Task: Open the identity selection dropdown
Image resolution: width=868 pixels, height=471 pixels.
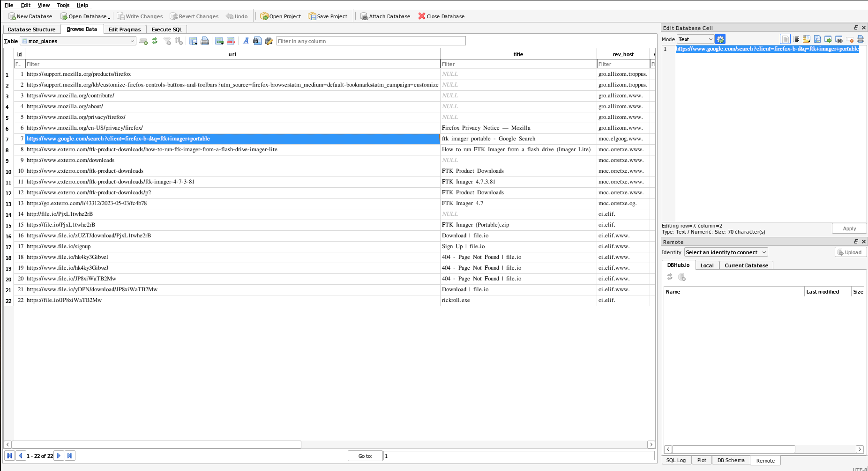Action: [x=726, y=252]
